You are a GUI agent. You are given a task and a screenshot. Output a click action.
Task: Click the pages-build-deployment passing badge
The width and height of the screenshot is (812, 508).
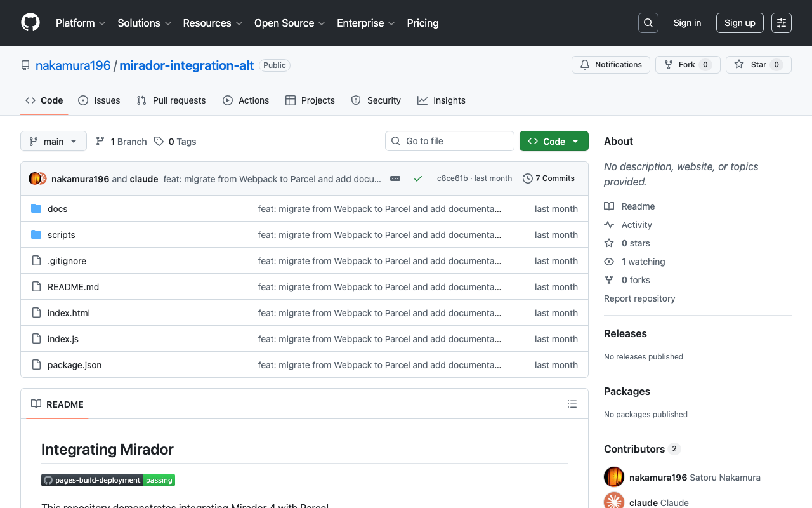[108, 480]
